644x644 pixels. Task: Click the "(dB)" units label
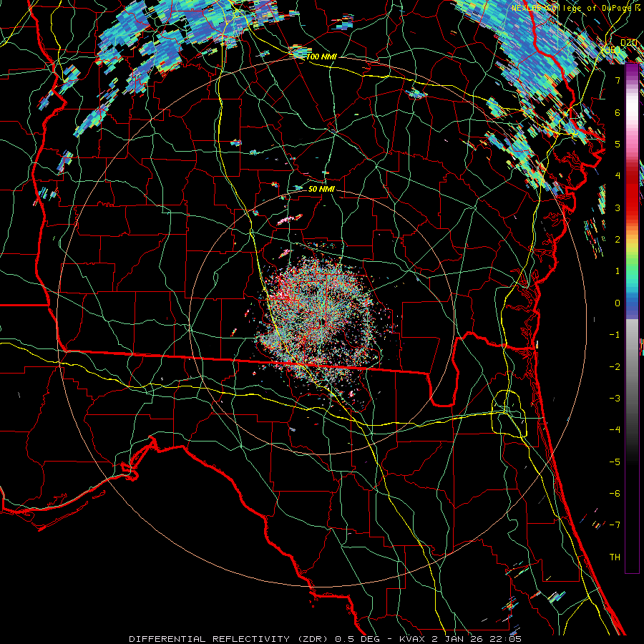pyautogui.click(x=611, y=50)
